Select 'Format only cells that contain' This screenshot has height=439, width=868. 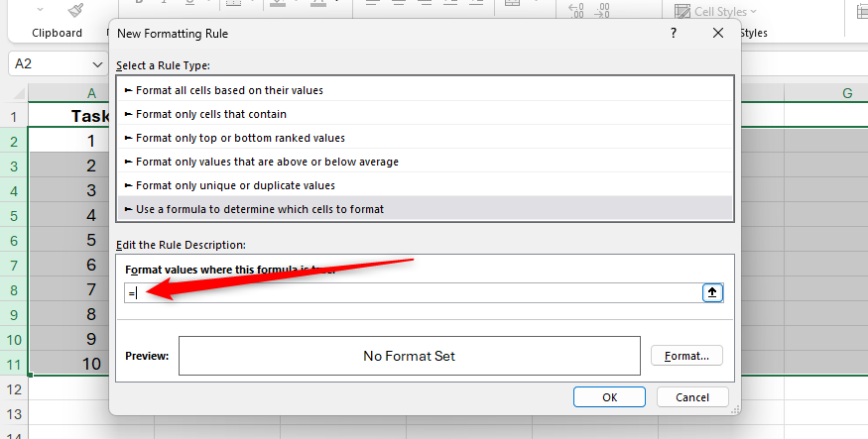click(425, 114)
